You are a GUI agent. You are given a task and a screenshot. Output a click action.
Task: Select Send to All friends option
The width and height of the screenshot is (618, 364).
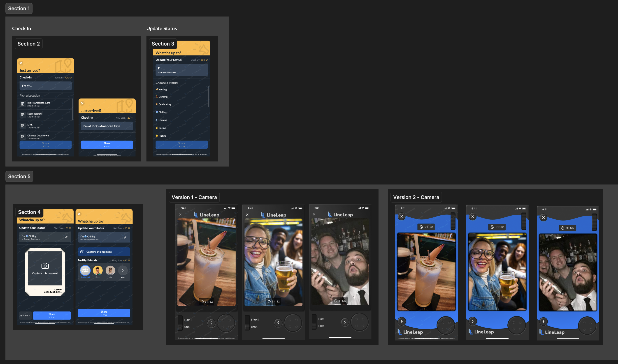click(x=85, y=271)
